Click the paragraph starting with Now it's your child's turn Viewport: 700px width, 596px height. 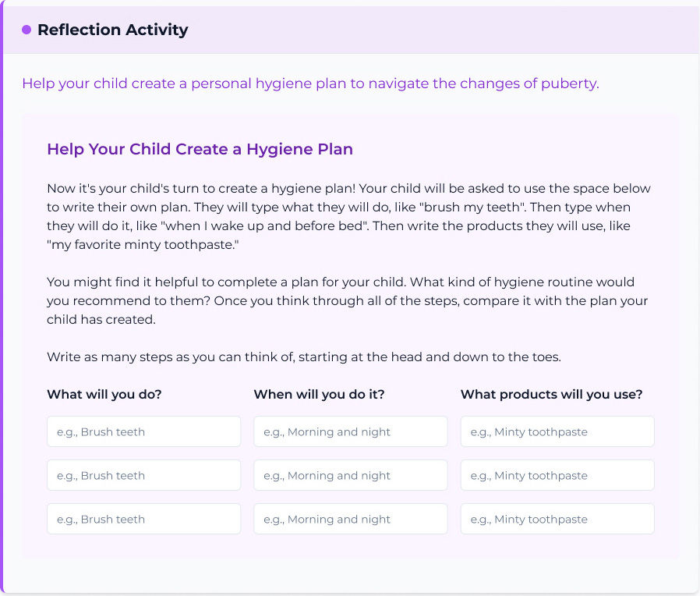click(348, 216)
